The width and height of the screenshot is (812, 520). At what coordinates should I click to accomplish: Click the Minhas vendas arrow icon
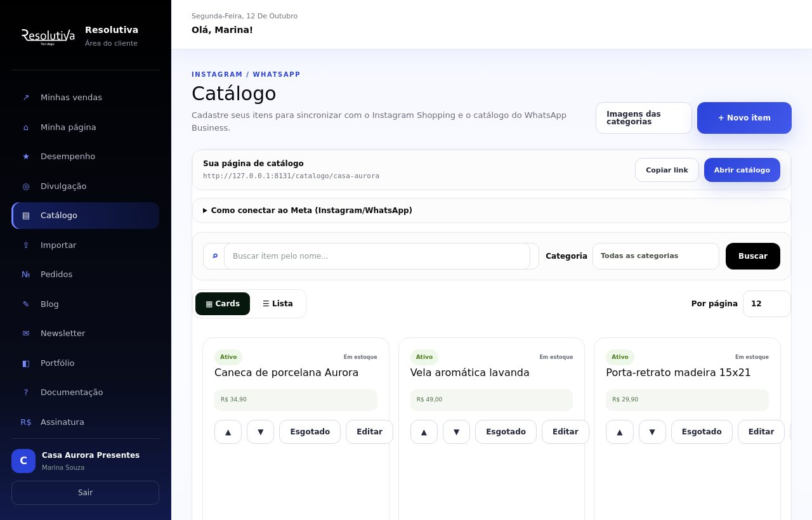pos(26,98)
